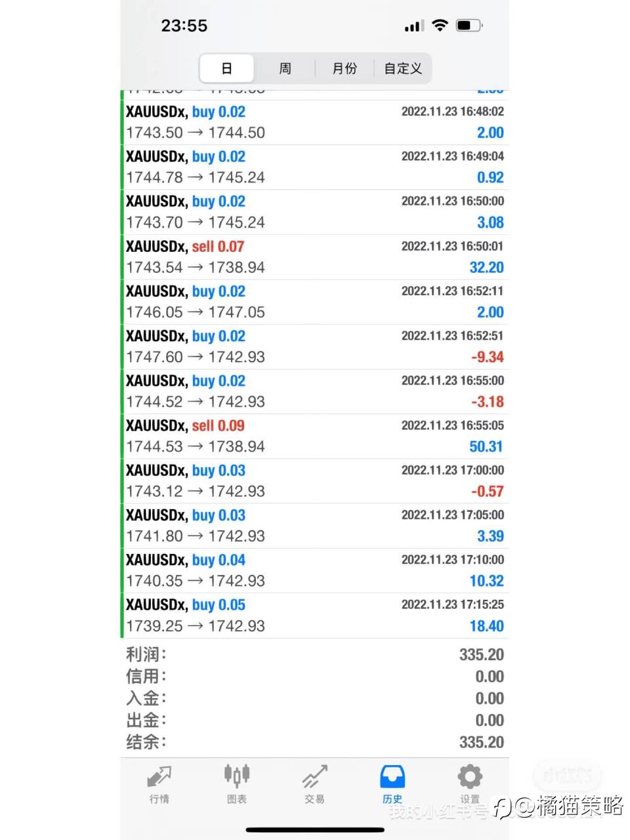Tap the 利润 (Profit) total 335.20 row

pos(314,654)
